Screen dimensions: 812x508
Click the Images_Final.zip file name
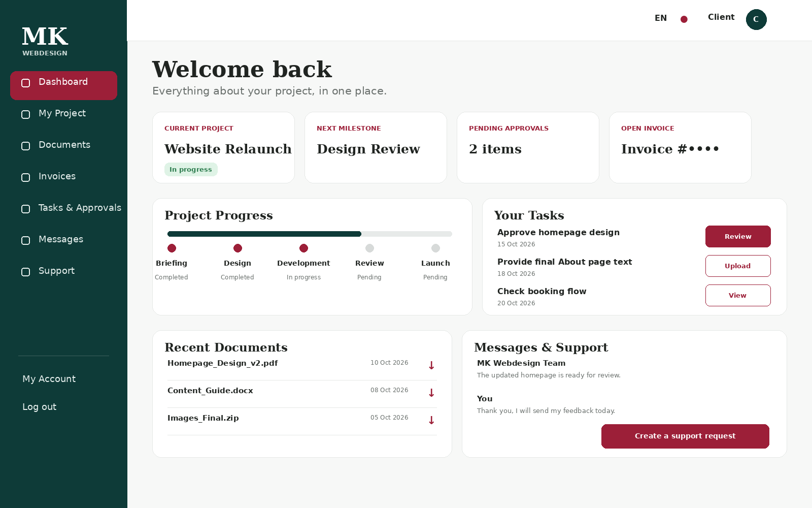[x=203, y=418]
